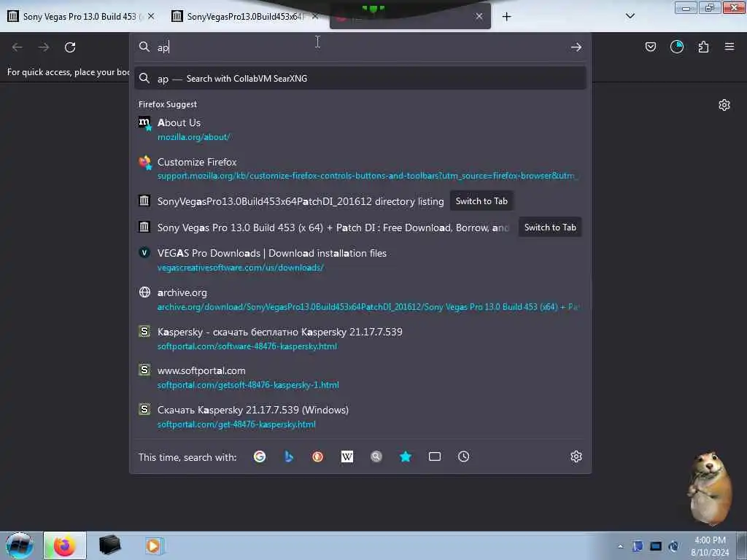
Task: Search open tabs with the tab icon
Action: (x=435, y=456)
